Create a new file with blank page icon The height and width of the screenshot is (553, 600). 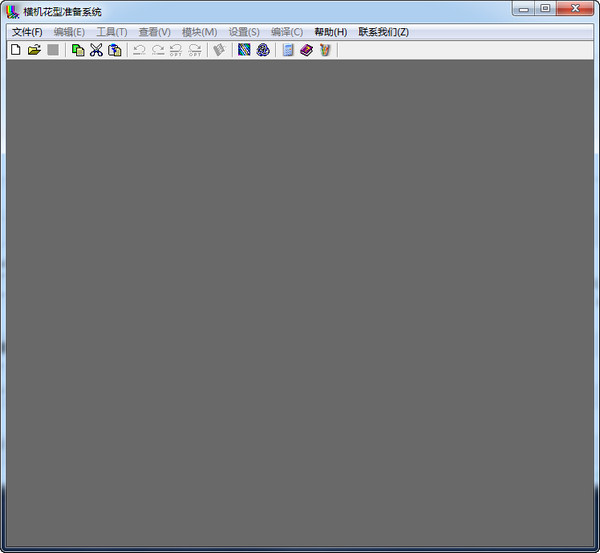point(16,50)
